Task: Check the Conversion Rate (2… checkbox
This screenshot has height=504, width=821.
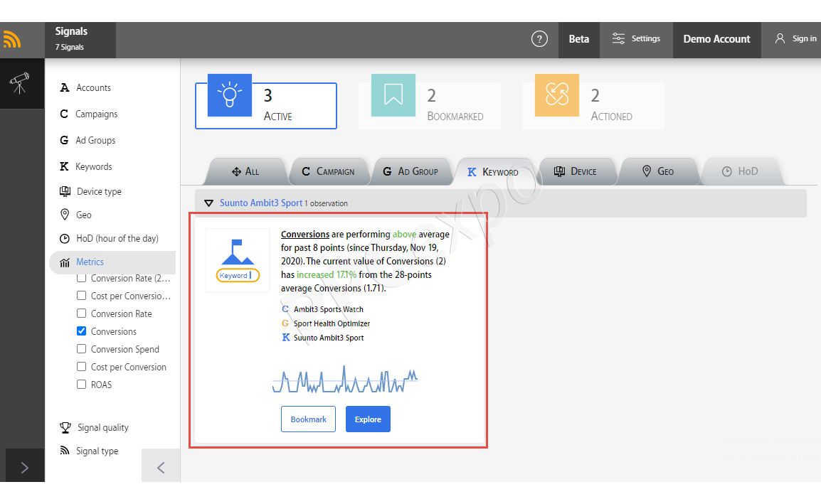Action: pyautogui.click(x=82, y=278)
